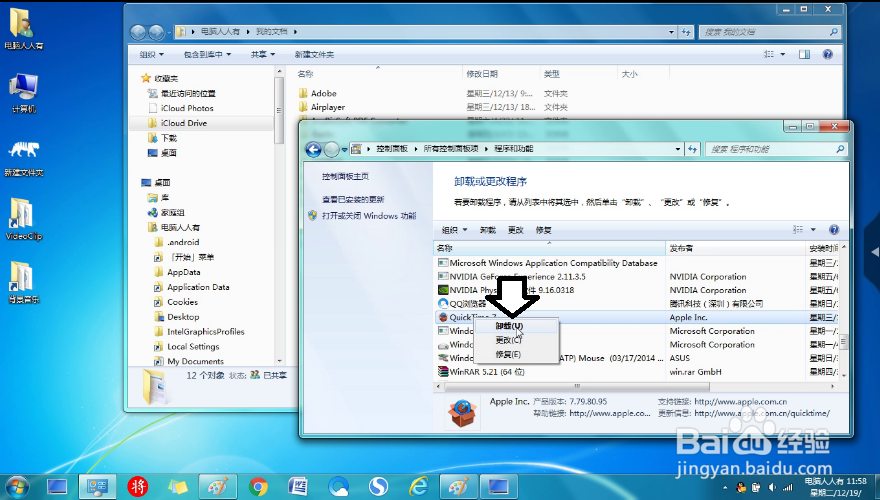The height and width of the screenshot is (500, 880).
Task: Change view icon in Programs toolbar
Action: 798,230
